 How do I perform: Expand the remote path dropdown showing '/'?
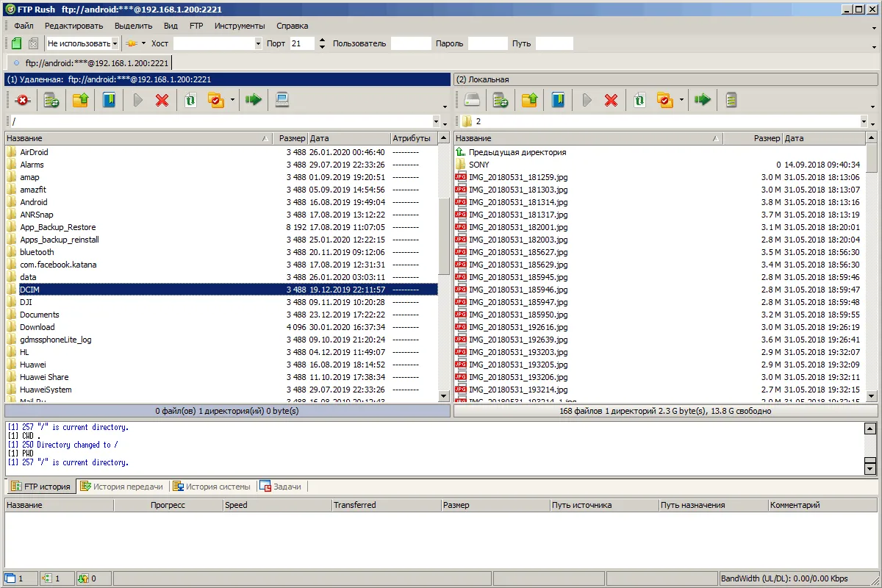(x=436, y=121)
